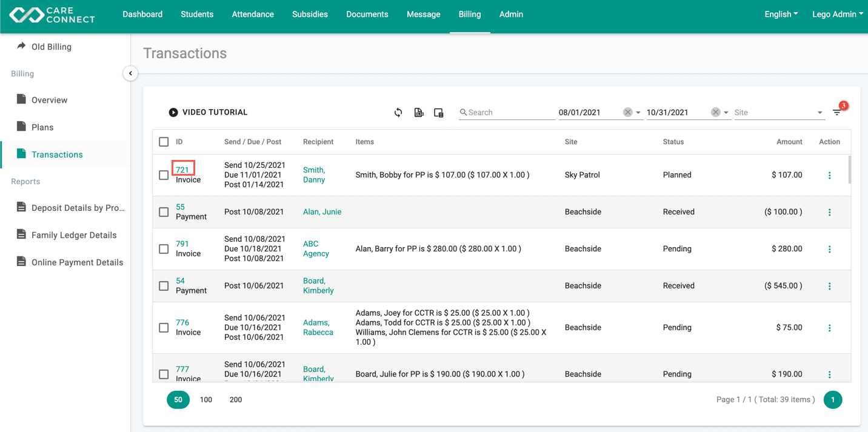Set page size to 100

click(206, 399)
